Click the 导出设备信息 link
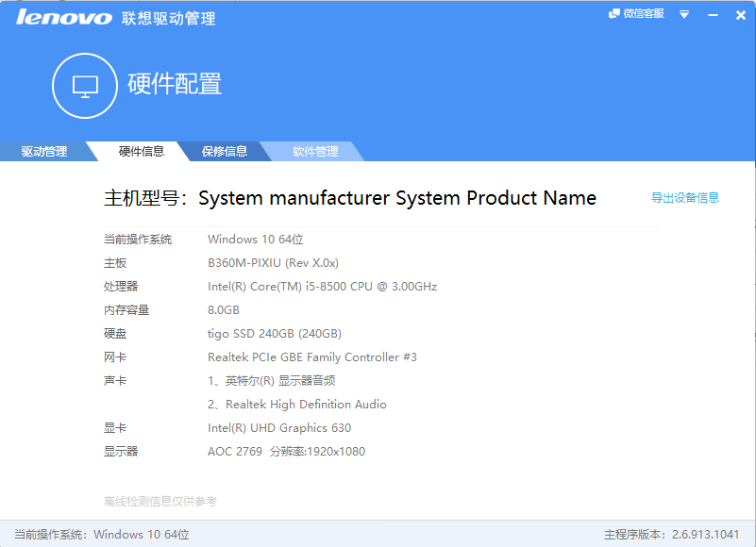 684,198
